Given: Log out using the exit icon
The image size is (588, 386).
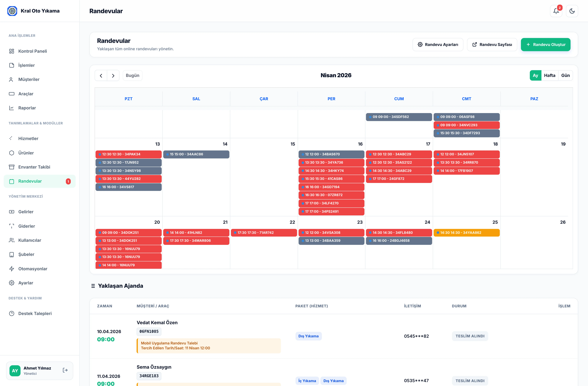Looking at the screenshot, I should coord(65,370).
